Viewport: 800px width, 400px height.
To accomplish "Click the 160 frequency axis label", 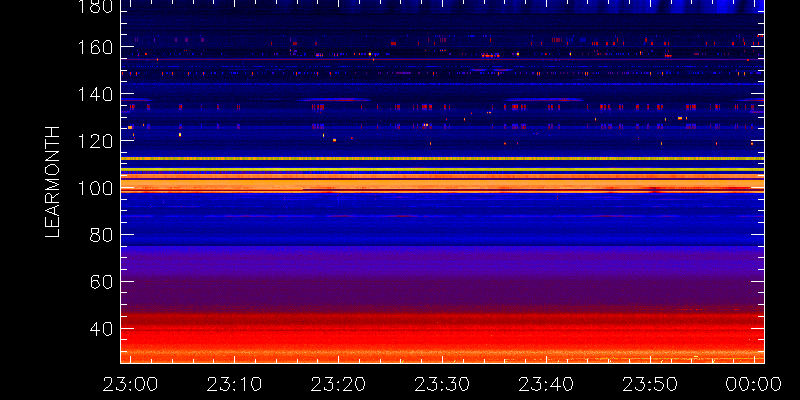I will [95, 47].
